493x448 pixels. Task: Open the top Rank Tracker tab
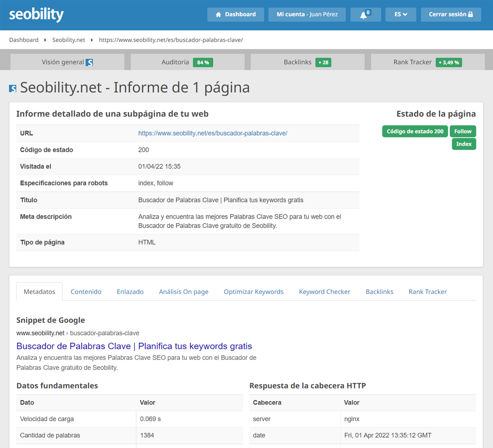428,62
